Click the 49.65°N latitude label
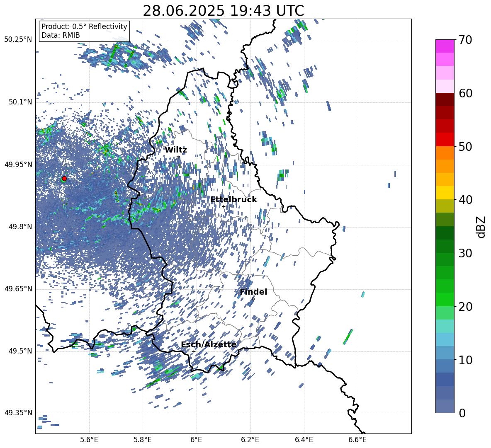Image resolution: width=491 pixels, height=448 pixels. (18, 289)
